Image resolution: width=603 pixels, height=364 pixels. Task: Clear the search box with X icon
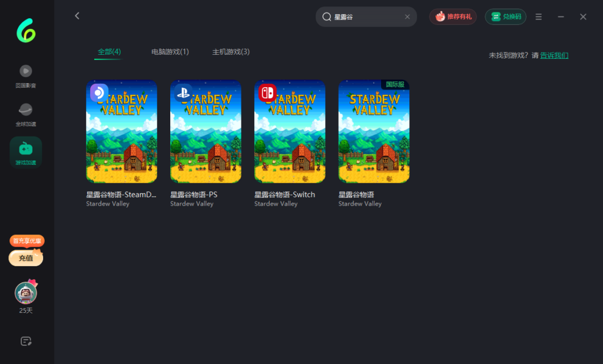(x=407, y=17)
